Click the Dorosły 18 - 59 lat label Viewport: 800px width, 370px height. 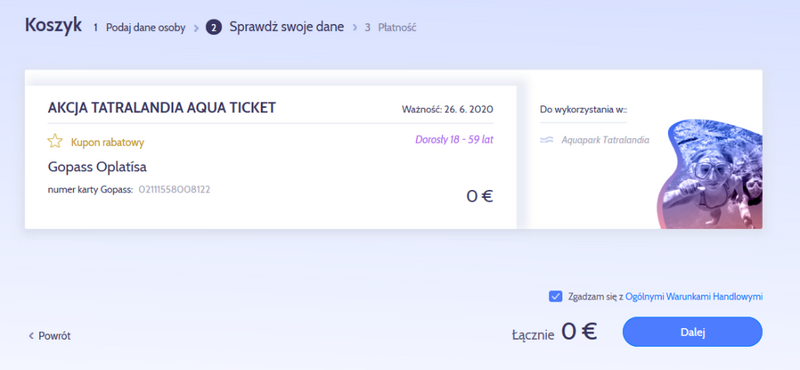pos(454,139)
